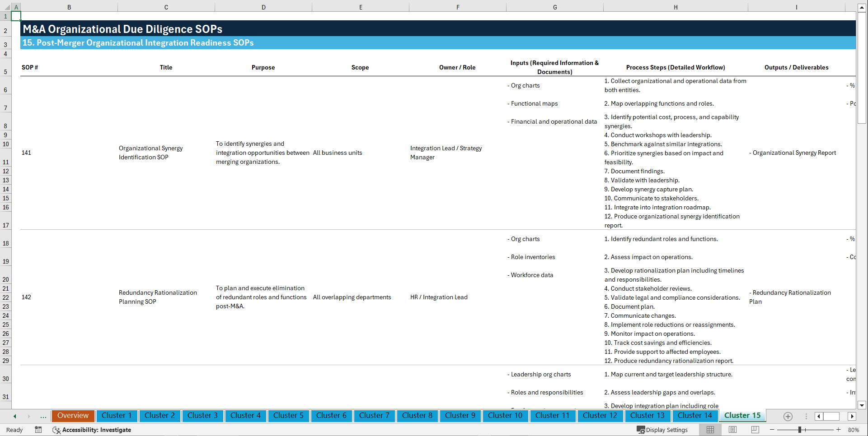Select the Cluster 14 worksheet
This screenshot has width=868, height=436.
pos(695,415)
